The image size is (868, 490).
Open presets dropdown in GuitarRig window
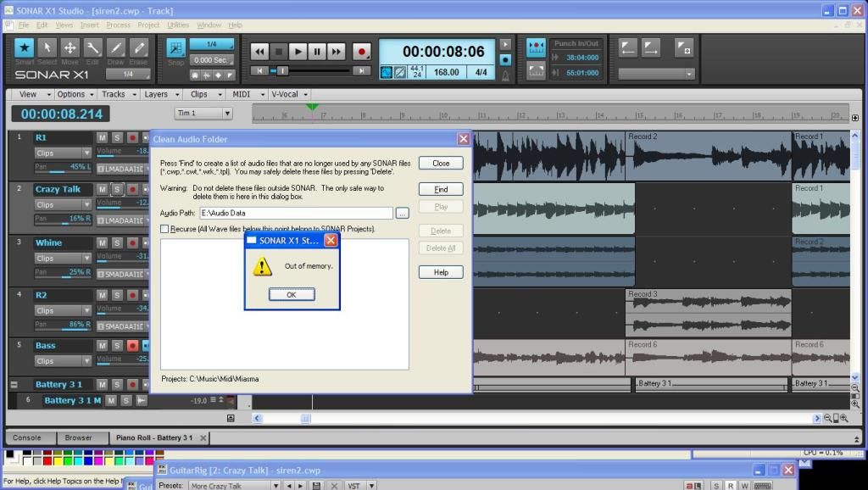[275, 486]
